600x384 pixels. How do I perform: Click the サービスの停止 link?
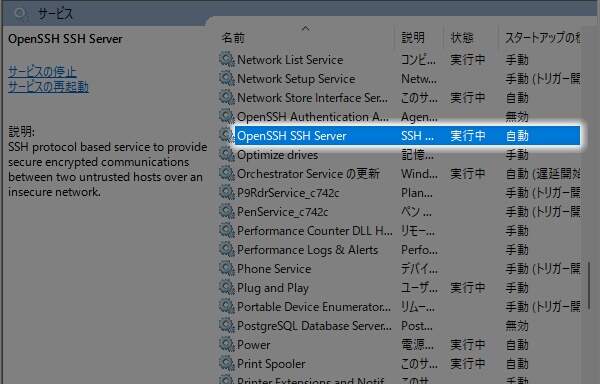point(42,72)
